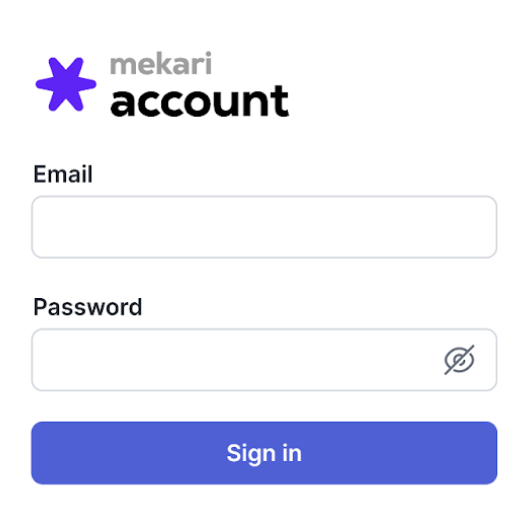The width and height of the screenshot is (532, 511).
Task: Click the black account wordmark text
Action: [x=200, y=101]
